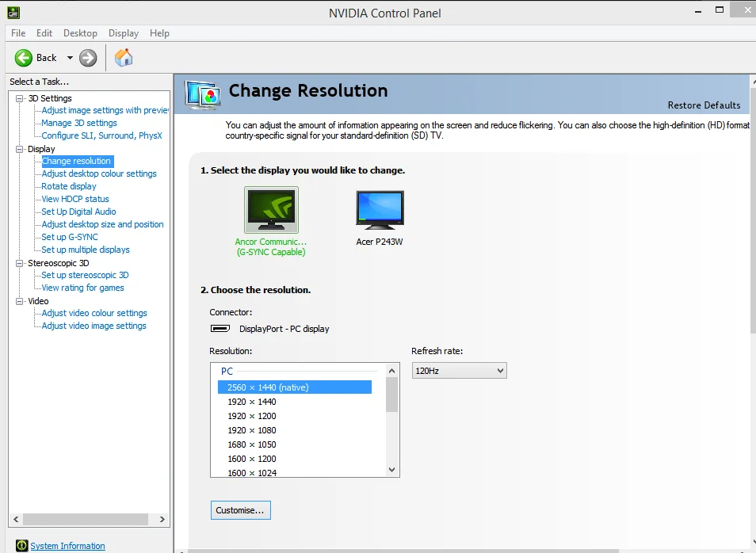Image resolution: width=756 pixels, height=553 pixels.
Task: Open the Desktop menu
Action: [x=81, y=33]
